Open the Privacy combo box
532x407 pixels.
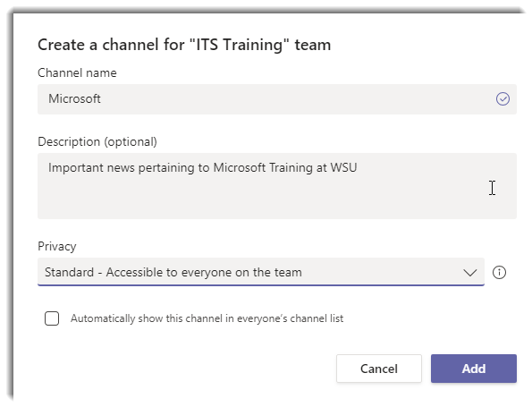(x=260, y=272)
